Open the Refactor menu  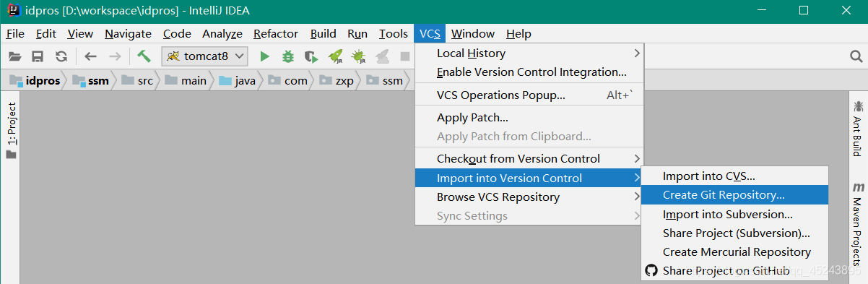276,33
